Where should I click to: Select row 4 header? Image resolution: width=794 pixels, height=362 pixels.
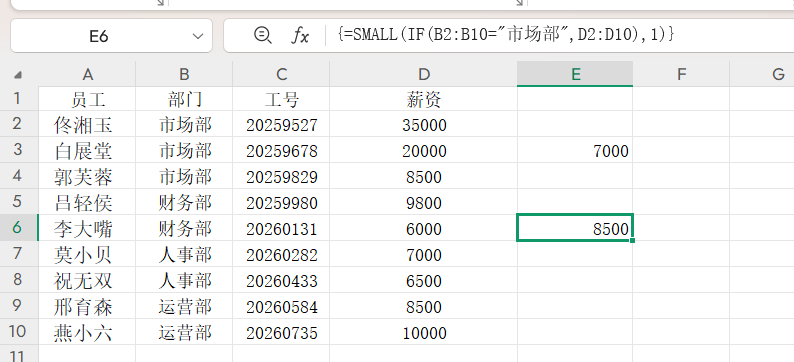coord(19,176)
